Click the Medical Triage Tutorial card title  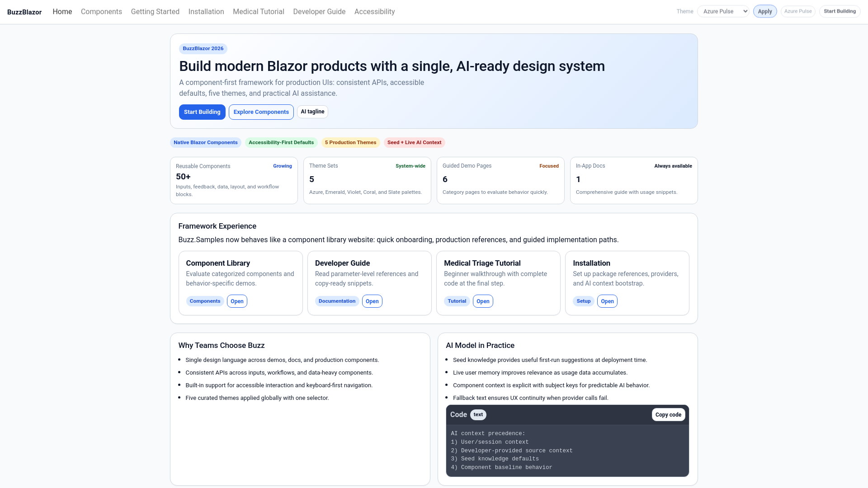482,263
